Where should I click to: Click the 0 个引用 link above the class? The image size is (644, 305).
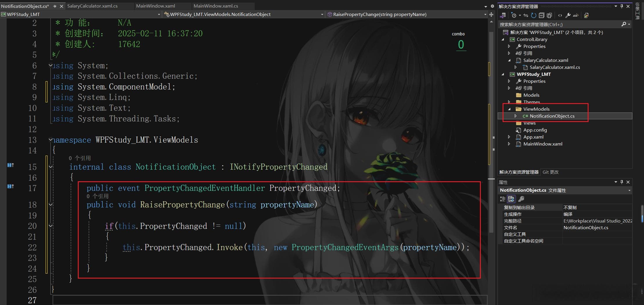click(80, 158)
